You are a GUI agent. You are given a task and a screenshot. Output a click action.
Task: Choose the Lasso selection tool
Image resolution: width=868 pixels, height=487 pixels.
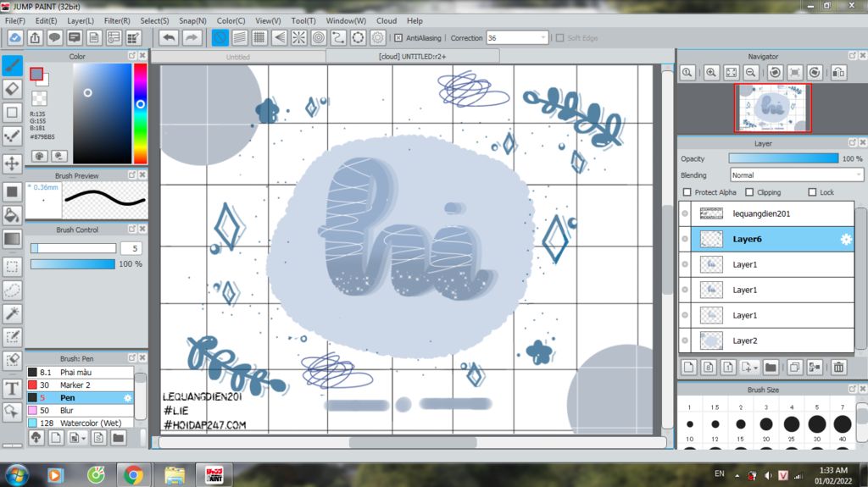12,290
